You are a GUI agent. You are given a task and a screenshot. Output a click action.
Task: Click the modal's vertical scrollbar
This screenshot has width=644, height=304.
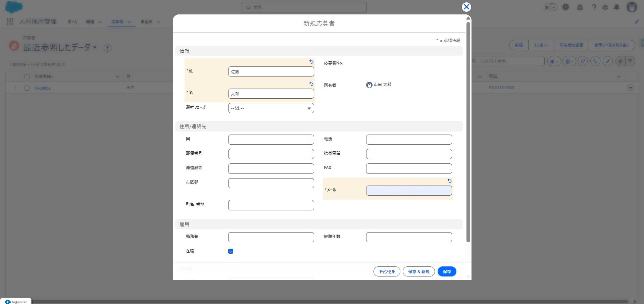tap(468, 134)
